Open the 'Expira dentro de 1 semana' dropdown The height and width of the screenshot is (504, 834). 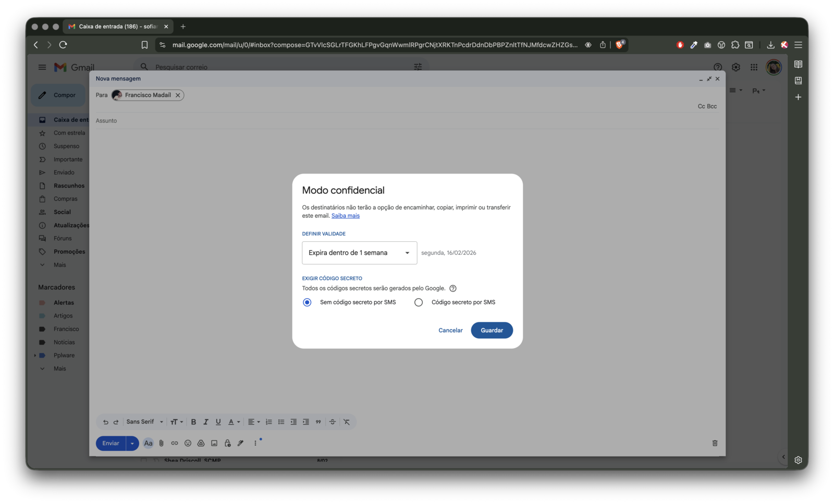359,253
